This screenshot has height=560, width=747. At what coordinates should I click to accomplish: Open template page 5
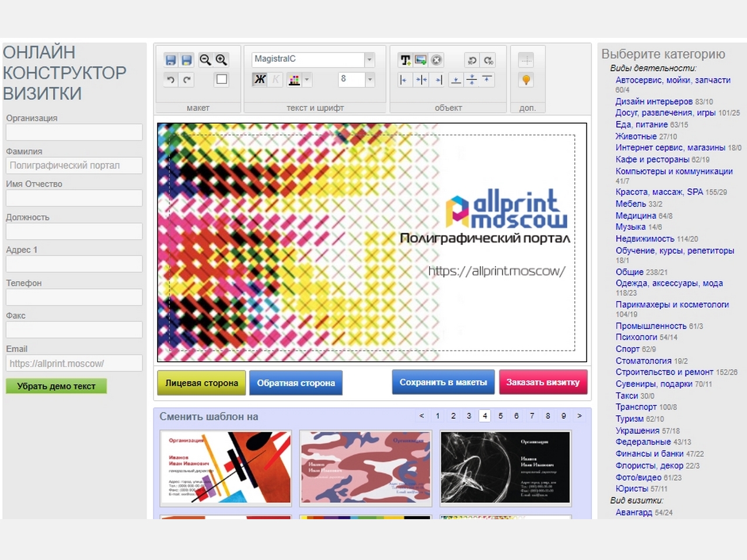click(x=501, y=416)
